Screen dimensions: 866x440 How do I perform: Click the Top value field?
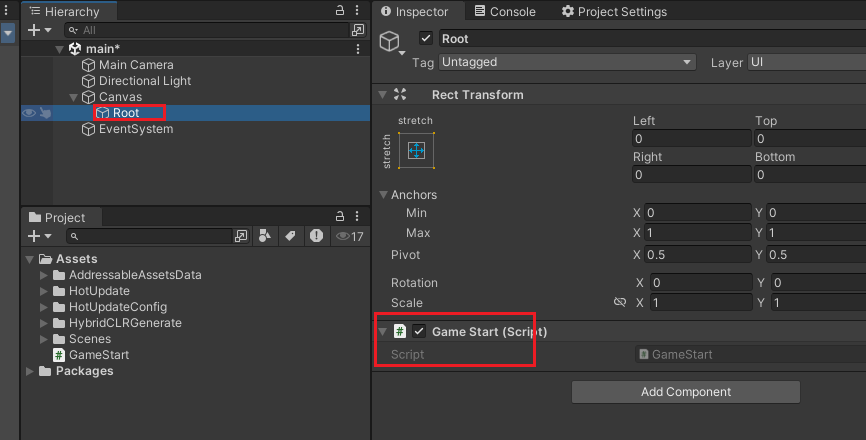[810, 138]
